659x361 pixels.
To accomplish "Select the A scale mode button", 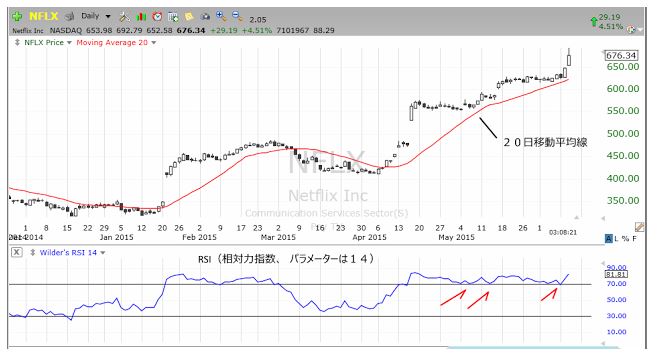I will click(x=609, y=239).
